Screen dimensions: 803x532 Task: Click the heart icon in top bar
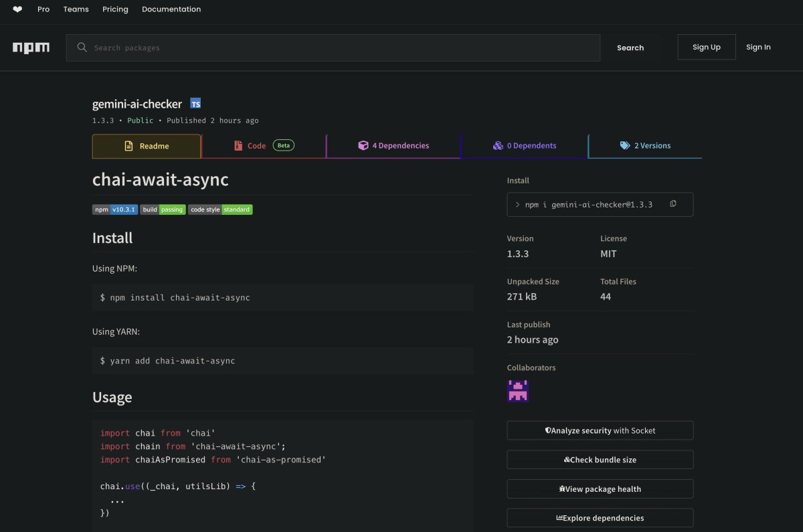tap(17, 9)
